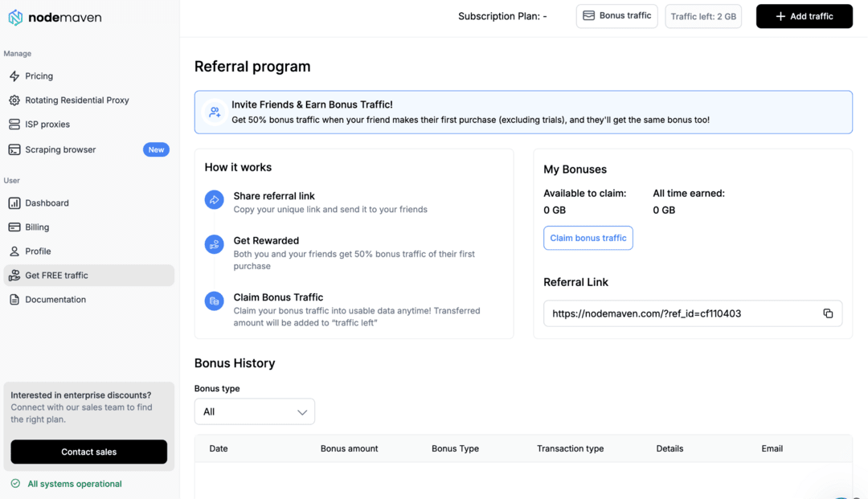
Task: Click the Bonus History heading
Action: 235,363
